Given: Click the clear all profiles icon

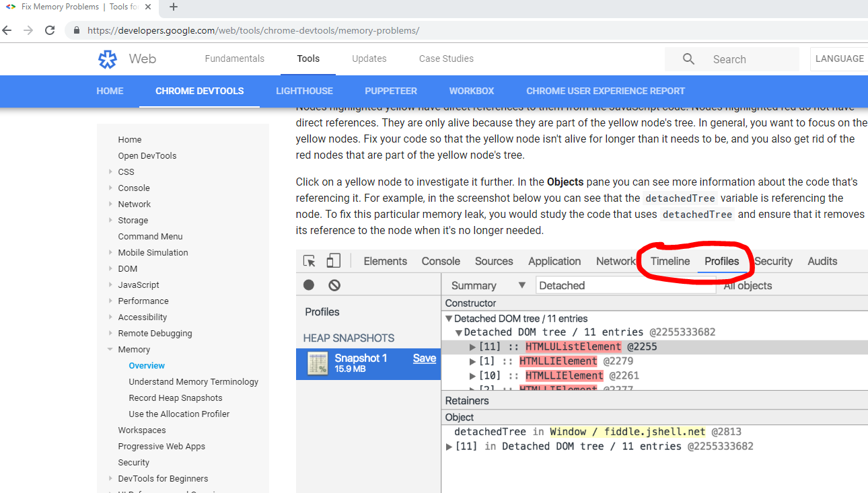Looking at the screenshot, I should tap(334, 285).
